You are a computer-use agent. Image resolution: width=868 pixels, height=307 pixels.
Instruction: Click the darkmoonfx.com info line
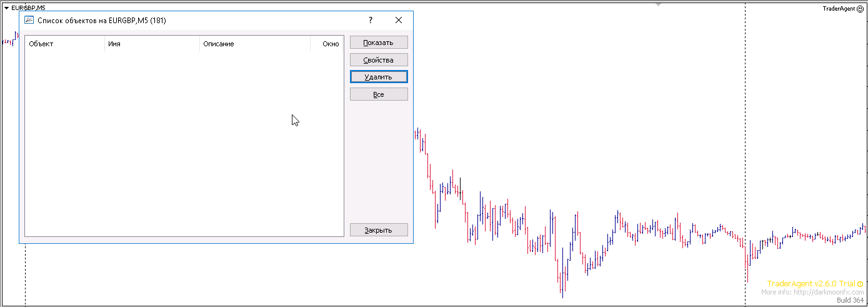[x=812, y=292]
